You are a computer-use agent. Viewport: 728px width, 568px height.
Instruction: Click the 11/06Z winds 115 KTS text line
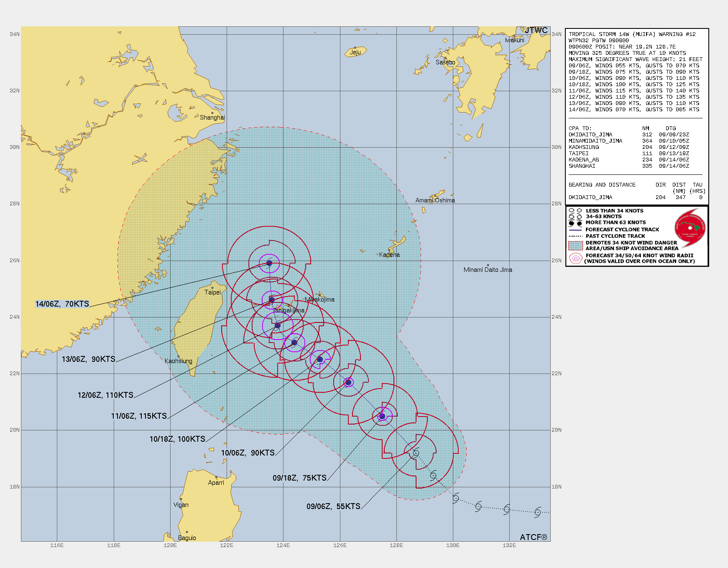pos(634,91)
